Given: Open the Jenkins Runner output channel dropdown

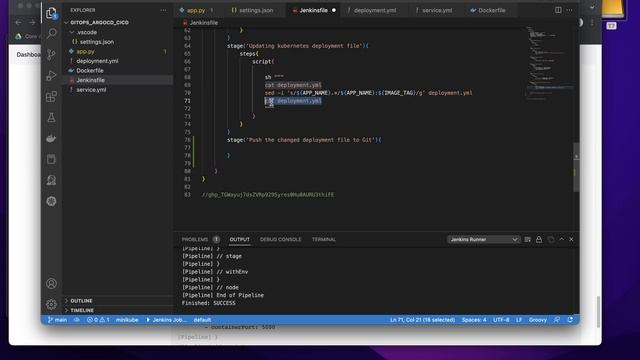Looking at the screenshot, I should (x=483, y=240).
